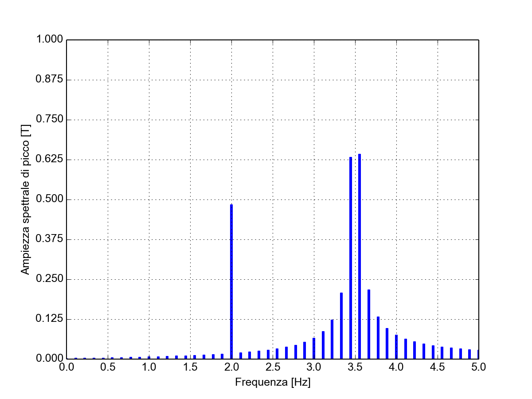The image size is (532, 399).
Task: Click the 0.875 y-axis tick label
Action: 49,80
